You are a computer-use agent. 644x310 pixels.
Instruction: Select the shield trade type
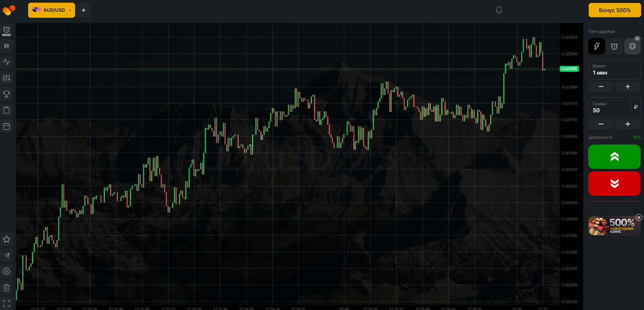tap(632, 46)
